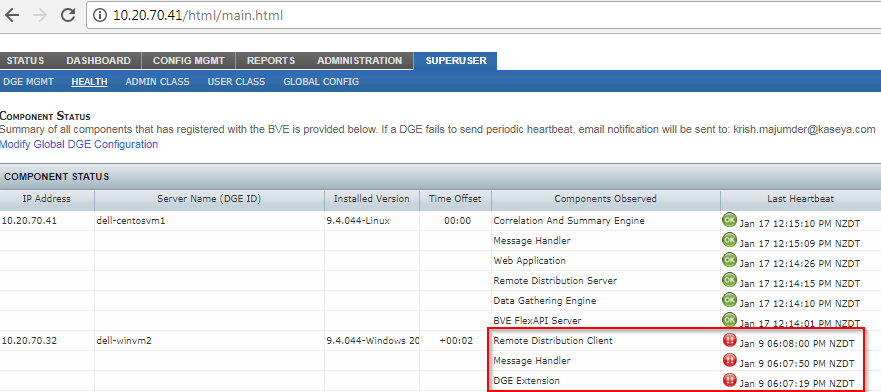Click the COMPONENT STATUS table title bar
881x392 pixels.
tap(440, 177)
